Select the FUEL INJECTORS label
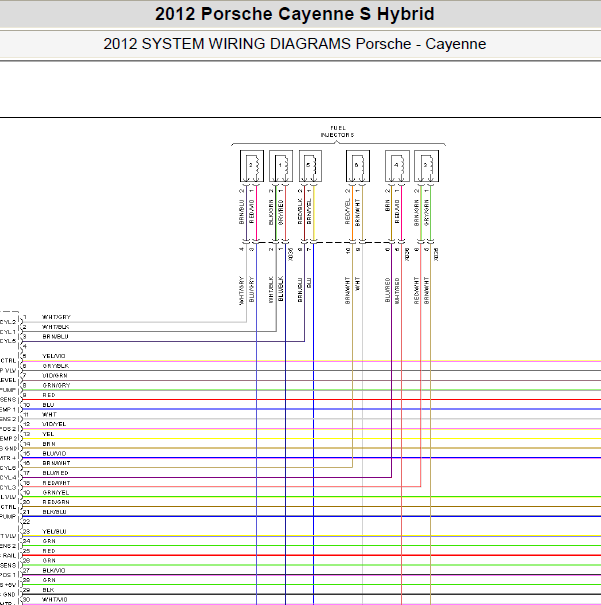Image resolution: width=601 pixels, height=605 pixels. (x=338, y=132)
